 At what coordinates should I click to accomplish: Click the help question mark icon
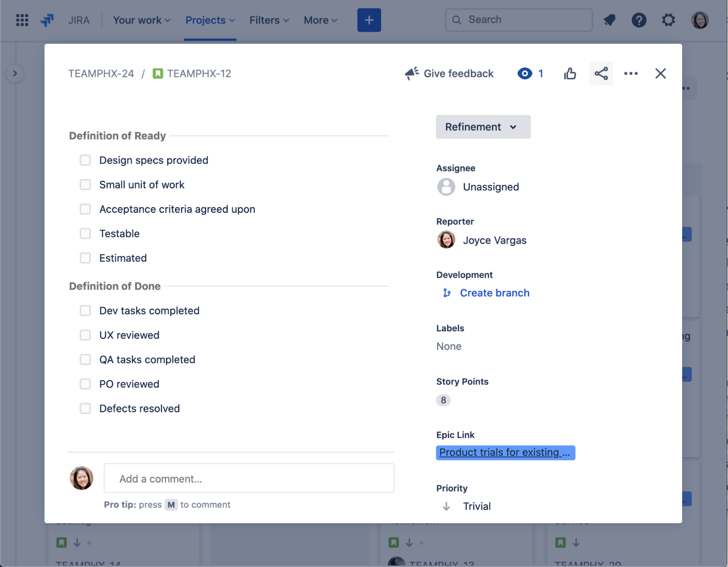pyautogui.click(x=639, y=19)
